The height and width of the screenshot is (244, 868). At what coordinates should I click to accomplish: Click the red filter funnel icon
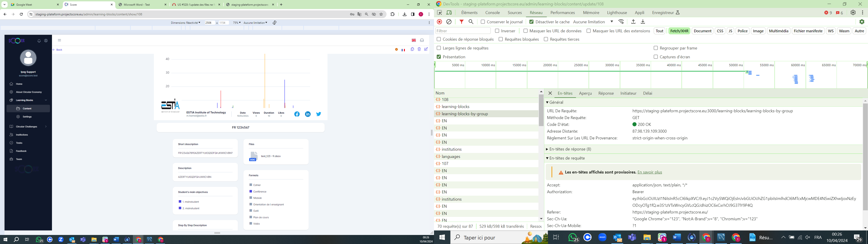(x=462, y=22)
